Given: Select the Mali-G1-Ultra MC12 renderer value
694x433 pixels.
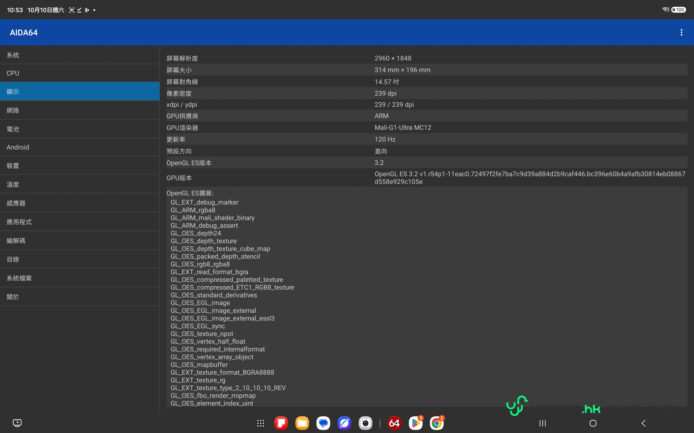Looking at the screenshot, I should 403,128.
